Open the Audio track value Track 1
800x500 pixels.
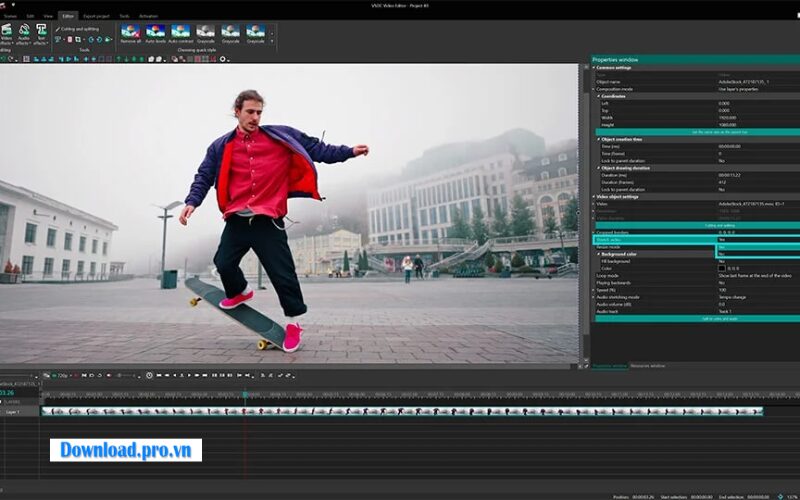pyautogui.click(x=758, y=311)
